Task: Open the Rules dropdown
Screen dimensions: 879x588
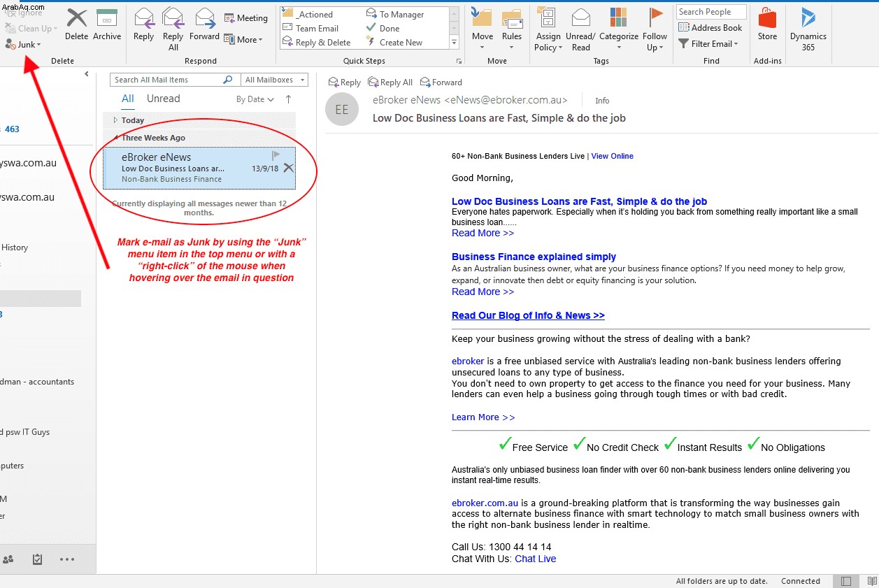Action: (512, 29)
